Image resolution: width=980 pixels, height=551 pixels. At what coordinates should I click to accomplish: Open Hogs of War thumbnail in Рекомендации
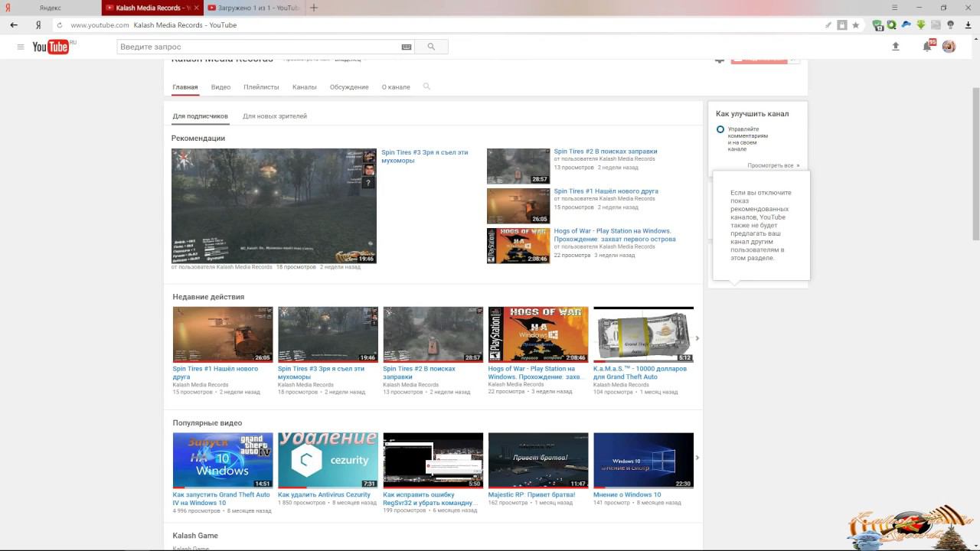point(518,246)
